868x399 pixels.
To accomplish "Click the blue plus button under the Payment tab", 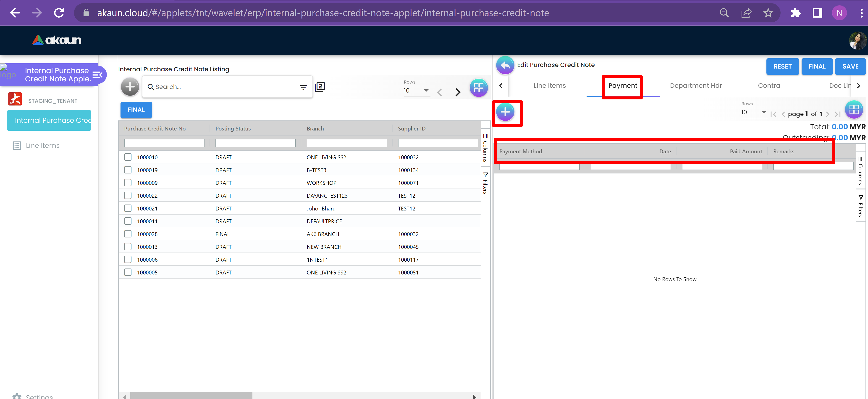I will (505, 112).
